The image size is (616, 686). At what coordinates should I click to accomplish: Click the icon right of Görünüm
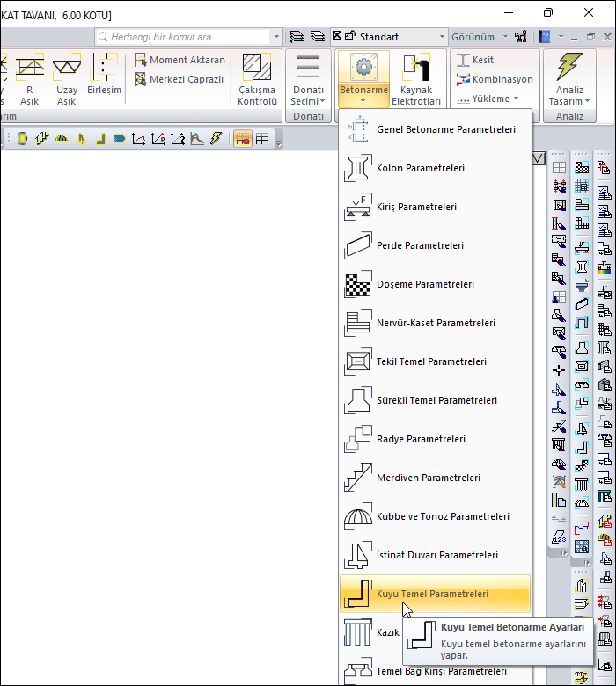pyautogui.click(x=521, y=36)
